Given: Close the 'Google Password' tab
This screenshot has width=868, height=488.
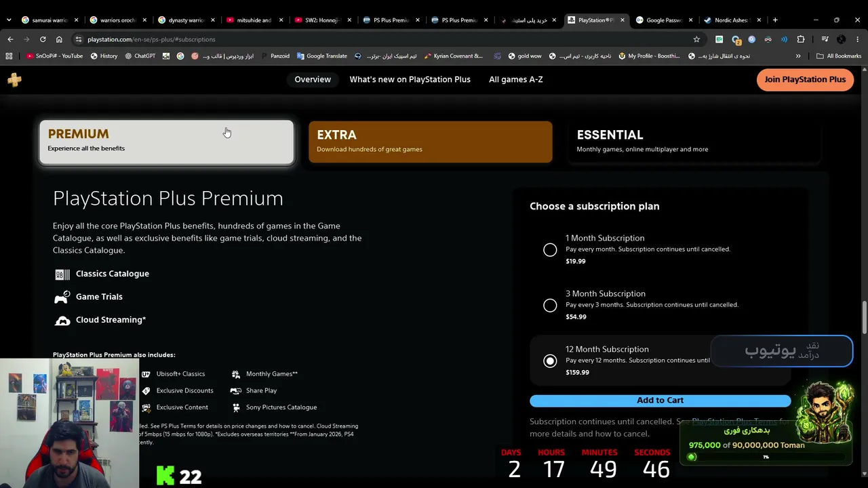Looking at the screenshot, I should pos(690,20).
